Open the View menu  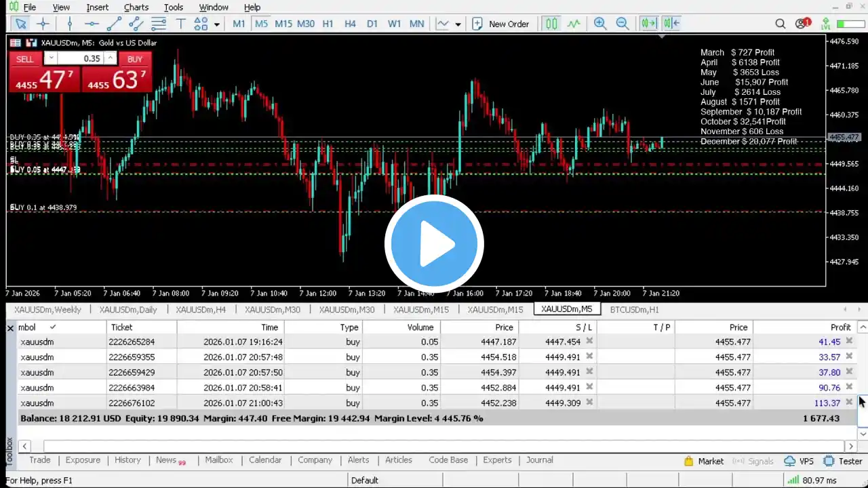[61, 7]
